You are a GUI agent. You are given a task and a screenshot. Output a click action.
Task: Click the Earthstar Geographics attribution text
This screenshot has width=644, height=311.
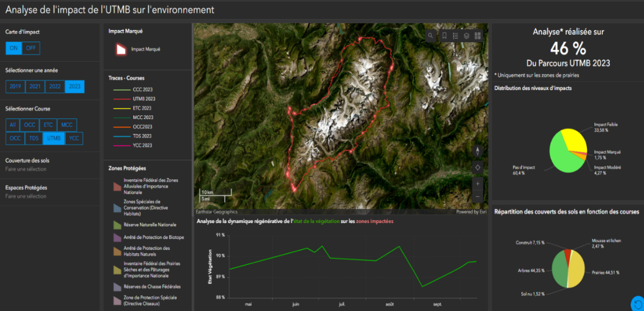click(x=216, y=212)
